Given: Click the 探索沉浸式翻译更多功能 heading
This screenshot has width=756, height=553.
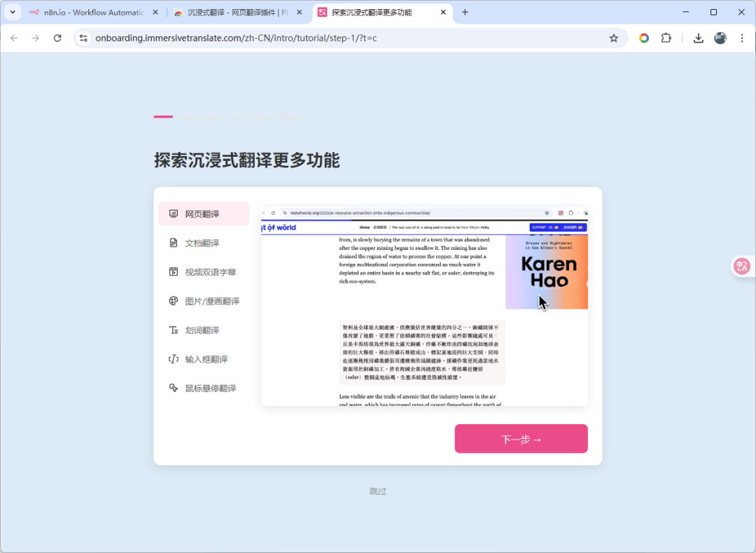Looking at the screenshot, I should tap(247, 160).
